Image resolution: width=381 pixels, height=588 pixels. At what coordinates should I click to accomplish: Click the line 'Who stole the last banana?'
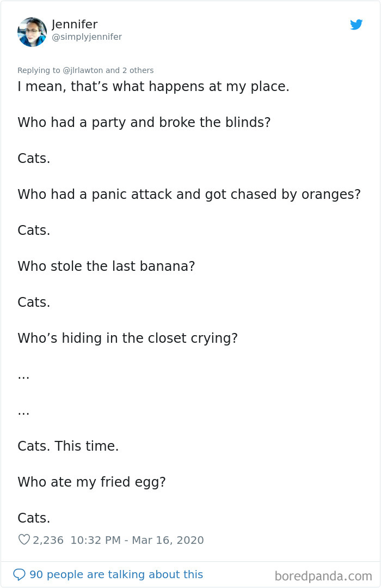click(106, 266)
